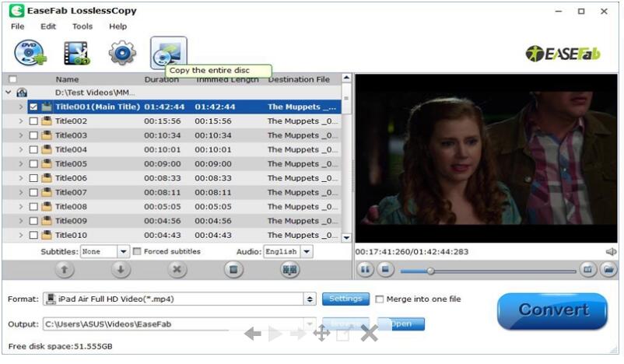Check the Title008 checkbox
This screenshot has height=364, width=624.
[x=33, y=206]
